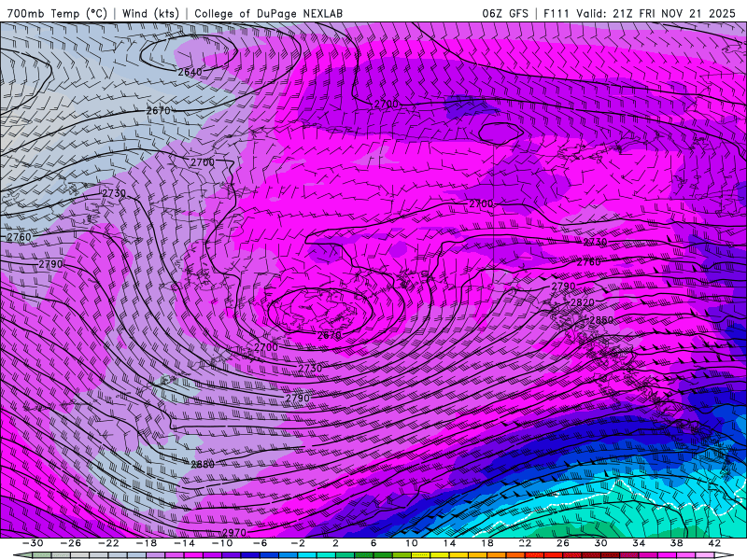Click the "Valid: 21Z FRI NOV 21 2025" text
Screen dimensions: 747x560
(x=656, y=13)
